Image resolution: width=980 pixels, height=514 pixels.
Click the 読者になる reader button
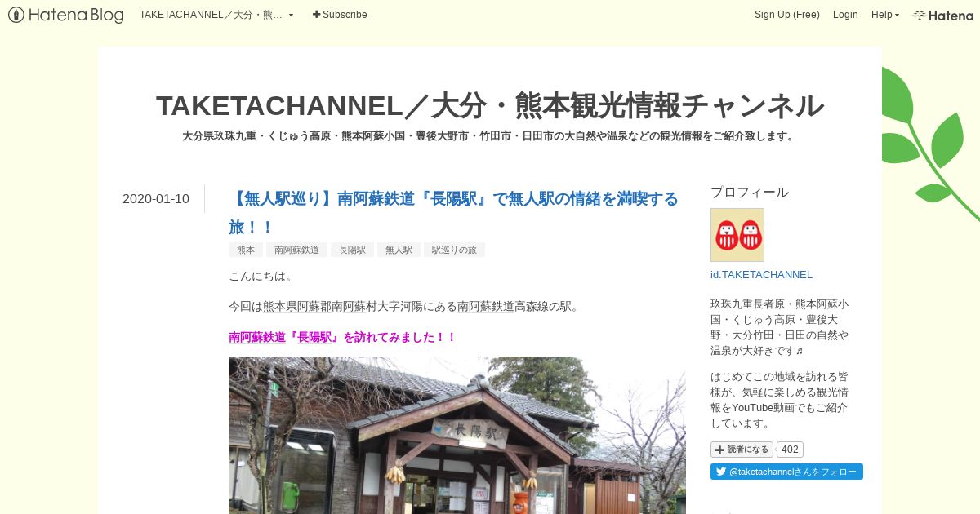click(742, 450)
